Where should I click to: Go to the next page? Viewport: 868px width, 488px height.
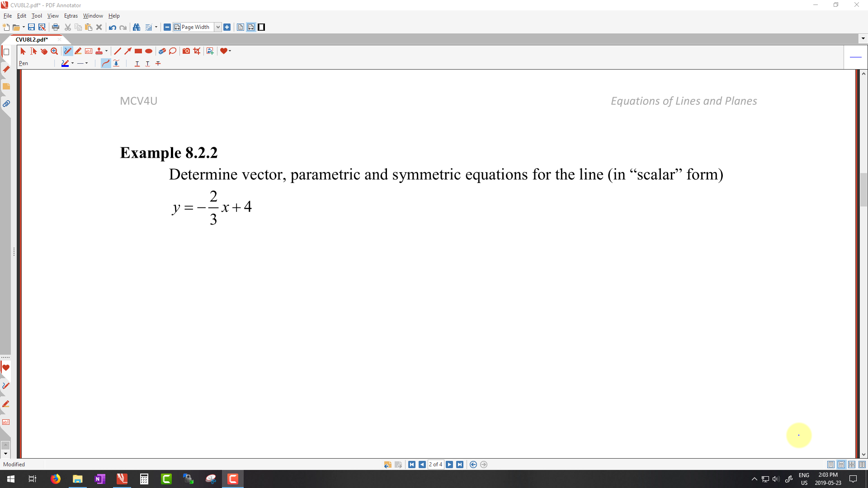(x=449, y=465)
